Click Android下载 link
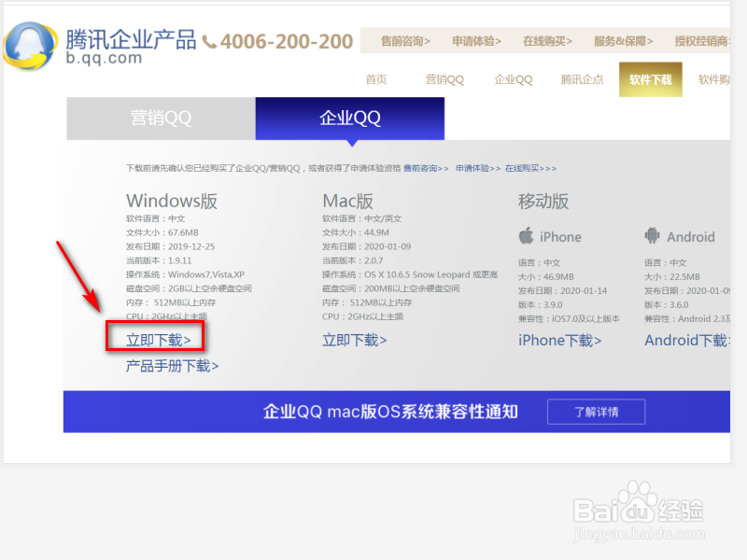747x560 pixels. 687,341
